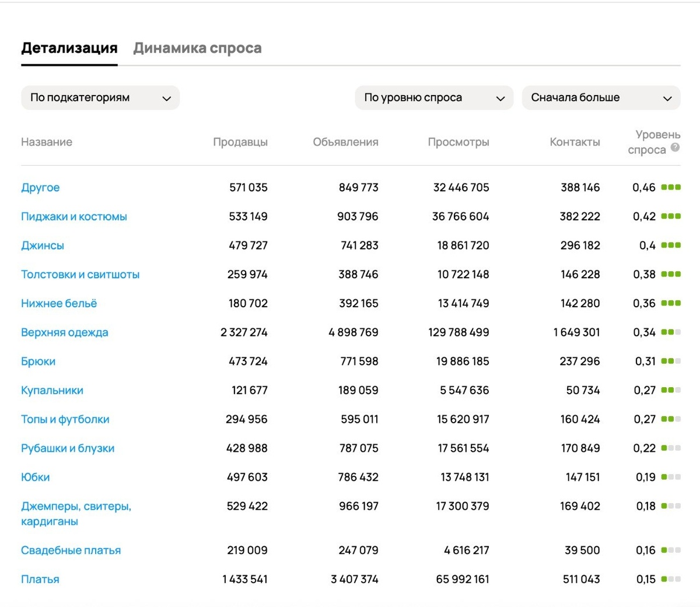Select listings value 966 197
The height and width of the screenshot is (607, 700).
[x=359, y=506]
